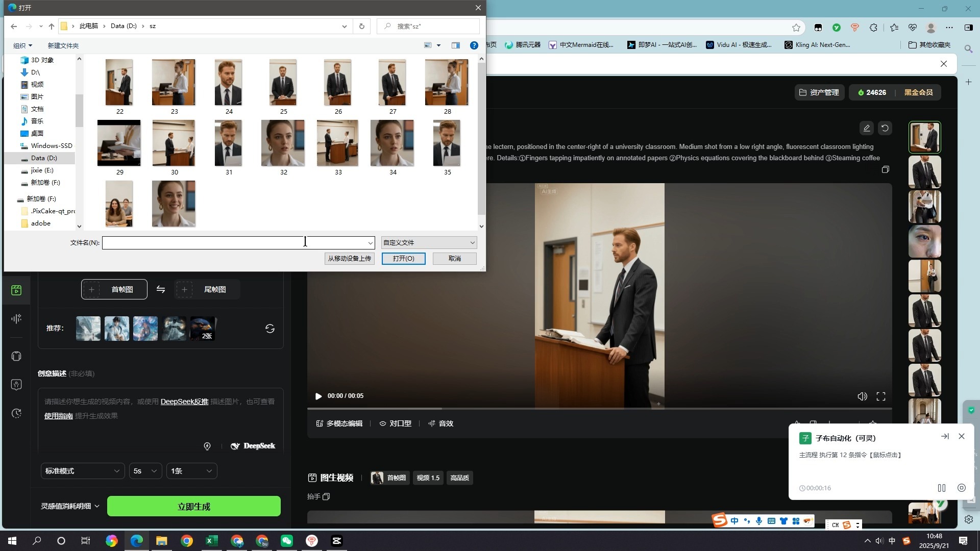Mute the video player volume

point(862,396)
